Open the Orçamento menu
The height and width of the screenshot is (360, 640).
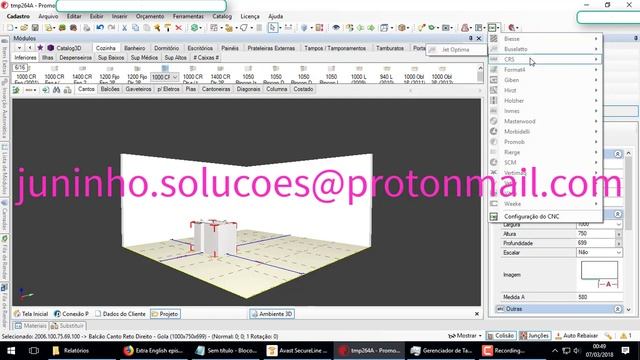point(150,16)
